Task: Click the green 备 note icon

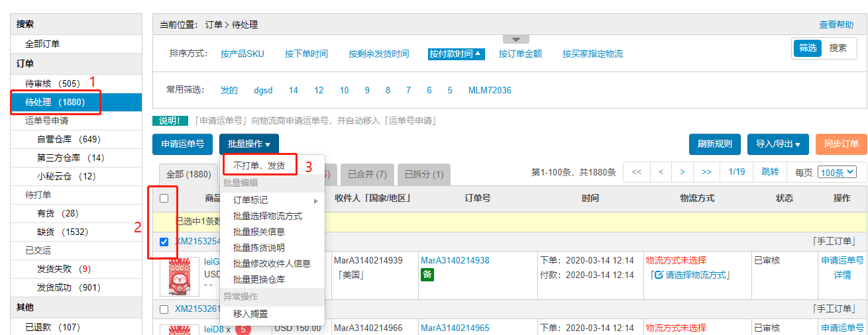Action: click(x=427, y=275)
